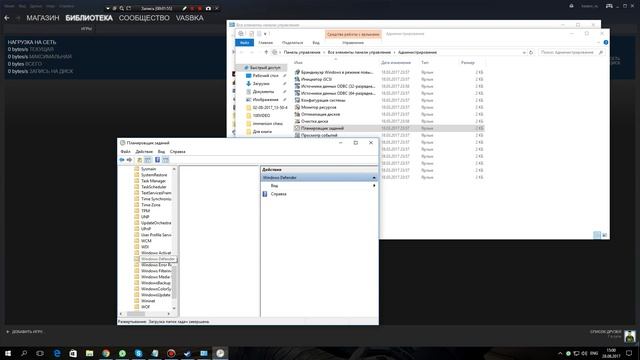The width and height of the screenshot is (640, 360).
Task: Open the Управление tab in Explorer ribbon
Action: point(353,43)
